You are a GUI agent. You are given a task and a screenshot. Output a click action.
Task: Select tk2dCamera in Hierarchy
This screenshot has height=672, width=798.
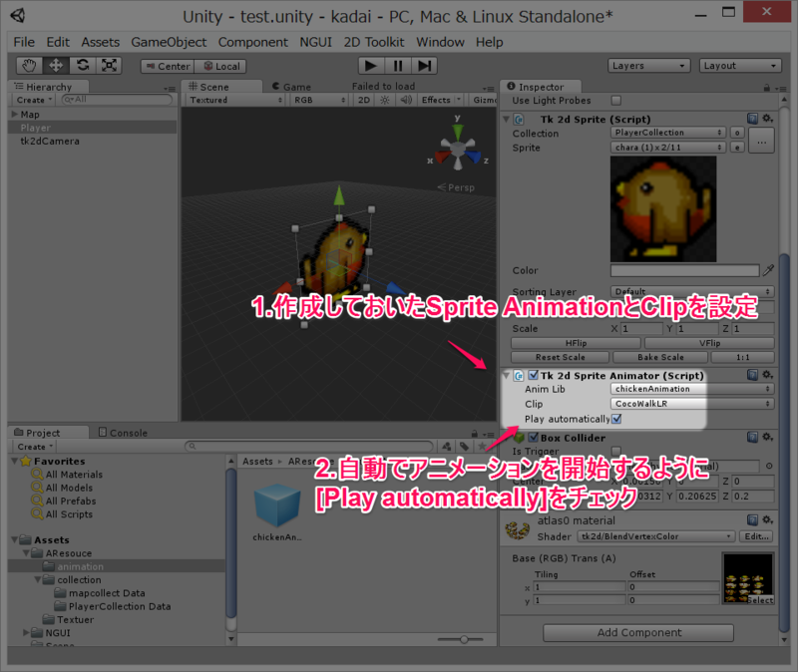[x=50, y=141]
